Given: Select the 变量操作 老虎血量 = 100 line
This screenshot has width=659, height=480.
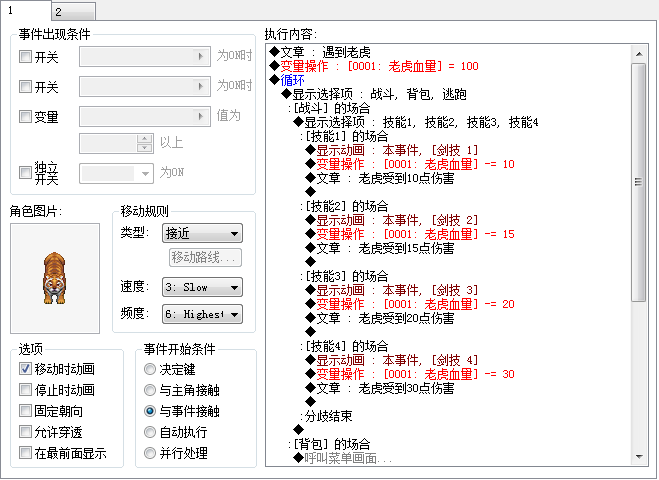Looking at the screenshot, I should [374, 66].
